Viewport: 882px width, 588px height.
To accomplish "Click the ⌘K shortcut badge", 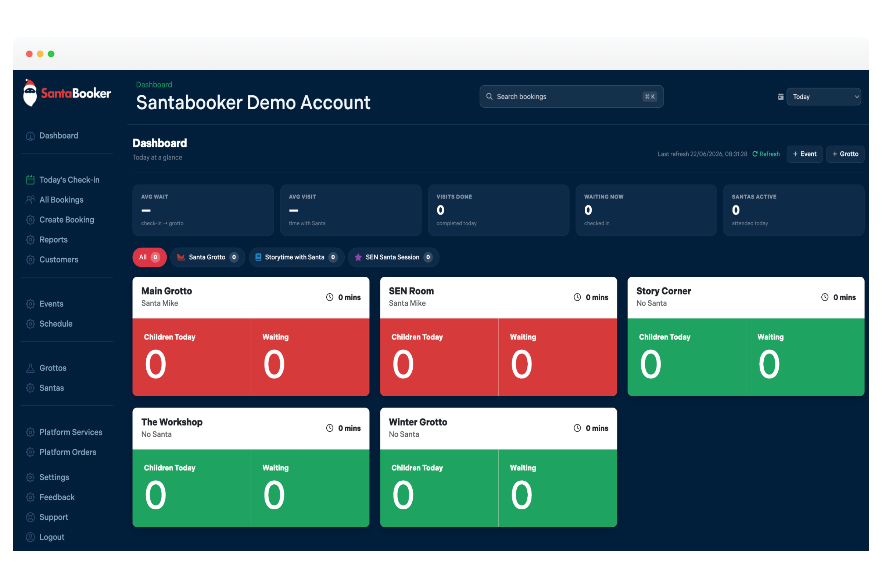I will point(650,97).
